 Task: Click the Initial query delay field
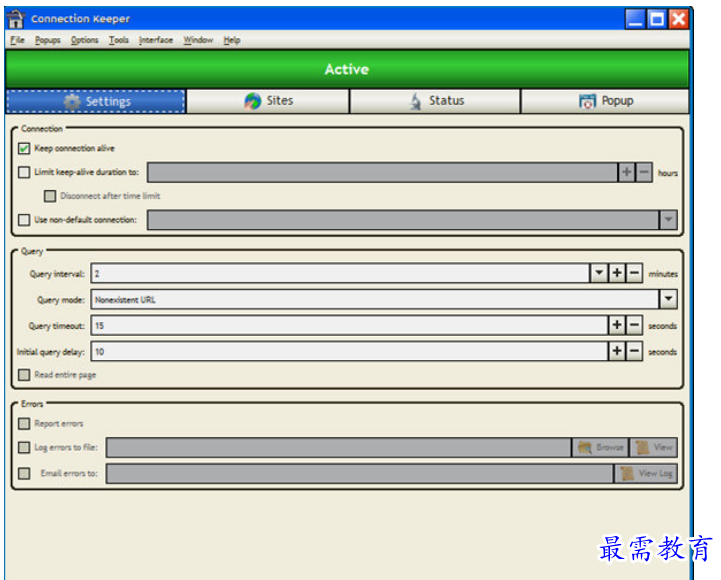click(x=349, y=352)
